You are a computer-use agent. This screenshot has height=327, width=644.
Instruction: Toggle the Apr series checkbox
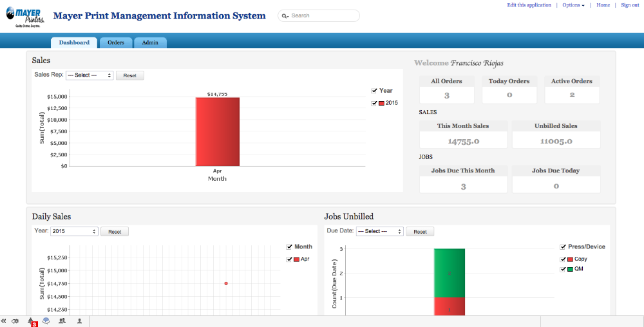289,259
